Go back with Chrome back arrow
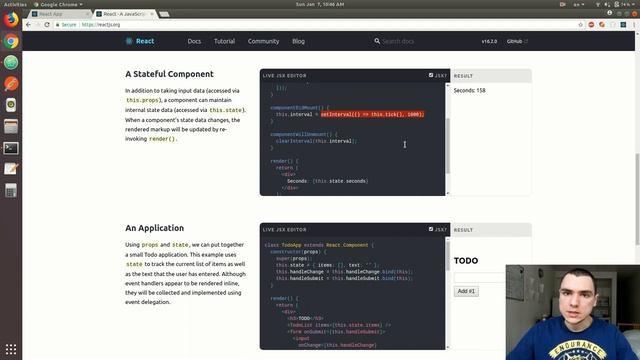This screenshot has height=360, width=640. click(x=28, y=25)
